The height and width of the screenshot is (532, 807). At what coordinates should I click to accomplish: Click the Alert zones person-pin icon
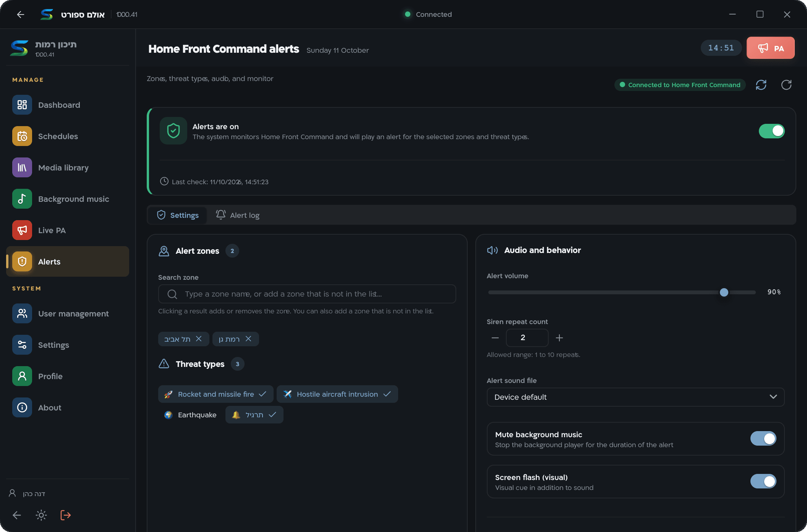[x=164, y=251]
